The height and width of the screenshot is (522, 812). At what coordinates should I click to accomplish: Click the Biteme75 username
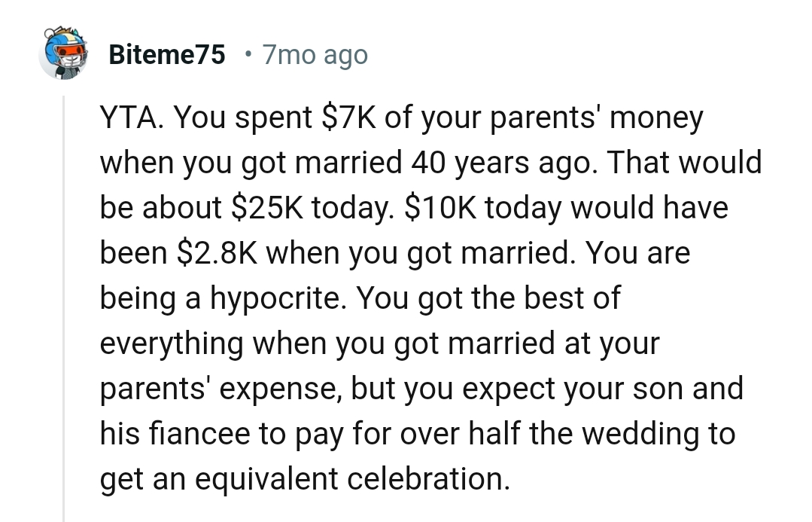[166, 55]
